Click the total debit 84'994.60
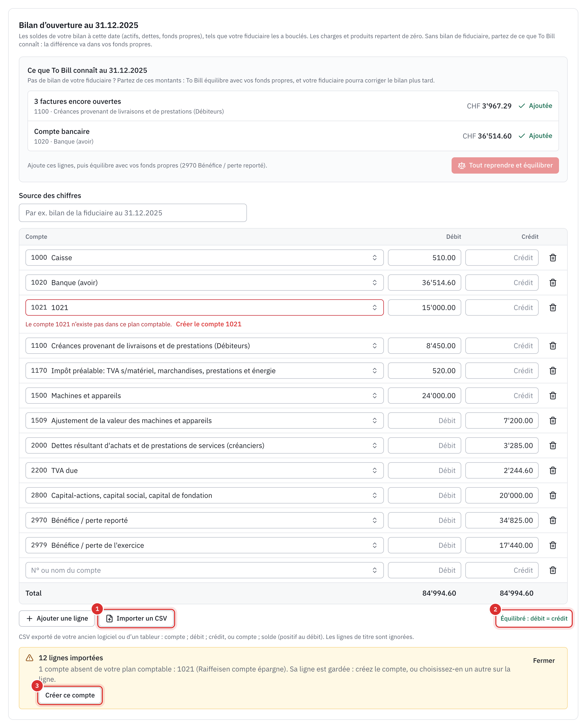 (x=439, y=593)
